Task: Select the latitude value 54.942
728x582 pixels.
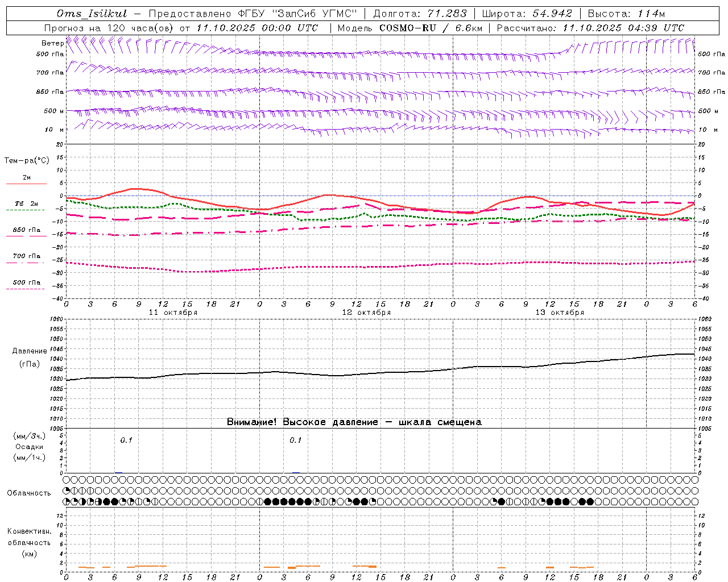Action: point(552,14)
